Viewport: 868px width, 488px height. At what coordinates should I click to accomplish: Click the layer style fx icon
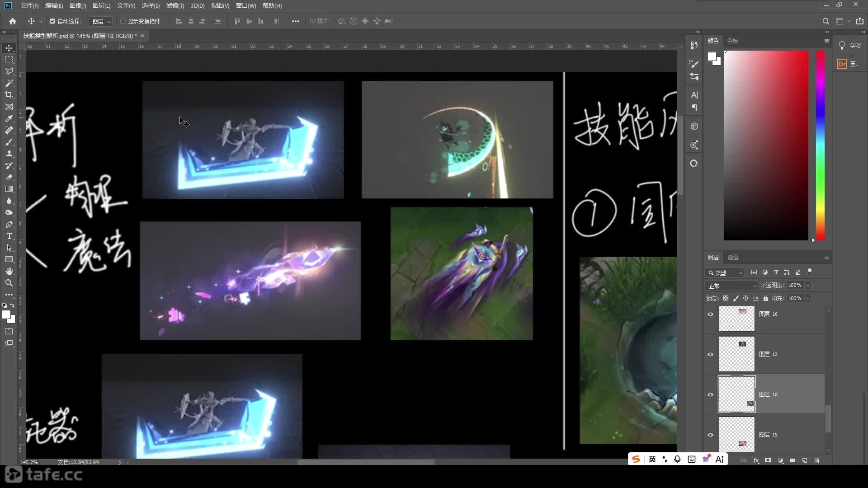(x=756, y=460)
